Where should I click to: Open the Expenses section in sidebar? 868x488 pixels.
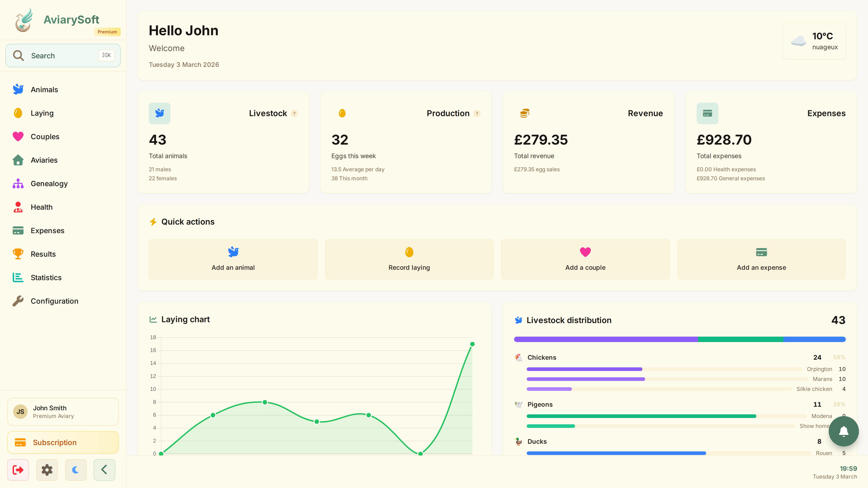pyautogui.click(x=47, y=230)
